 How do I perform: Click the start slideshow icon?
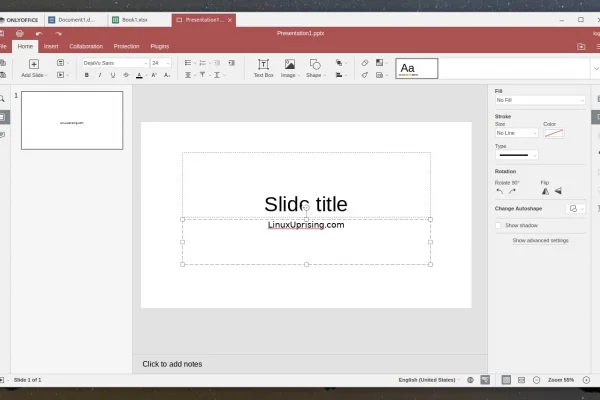pyautogui.click(x=60, y=75)
